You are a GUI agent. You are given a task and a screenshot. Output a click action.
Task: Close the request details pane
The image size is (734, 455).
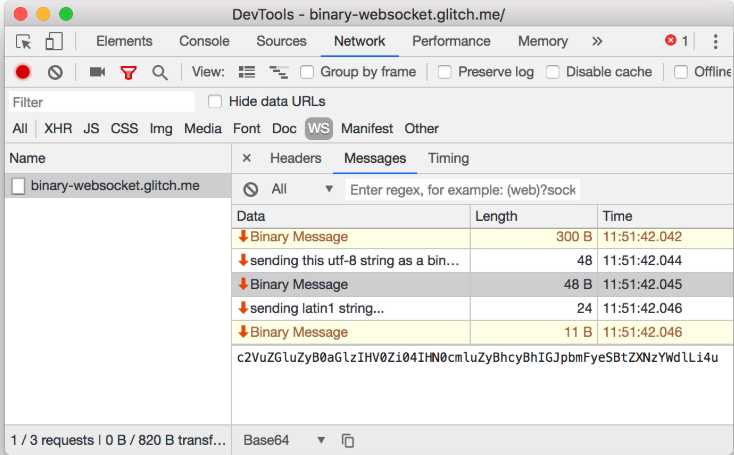click(247, 158)
